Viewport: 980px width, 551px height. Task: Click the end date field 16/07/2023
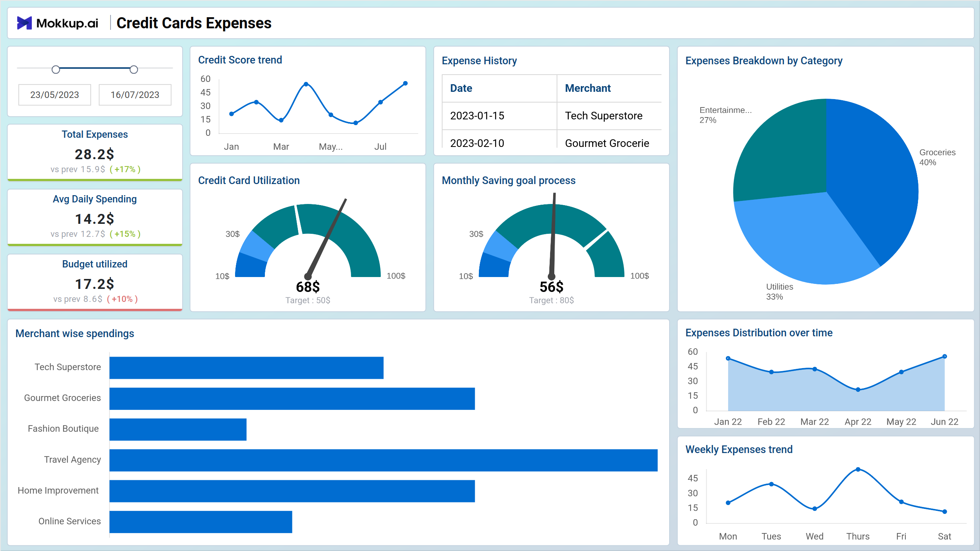[135, 95]
